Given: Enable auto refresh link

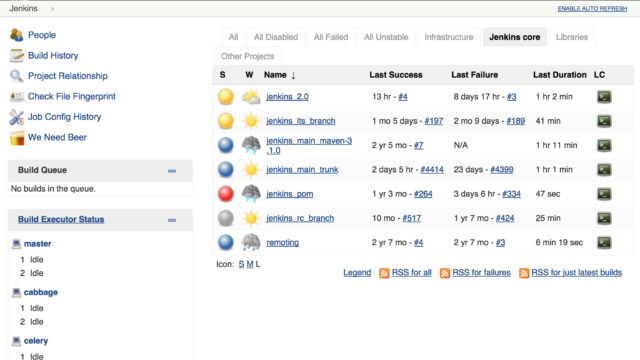Looking at the screenshot, I should pos(592,9).
